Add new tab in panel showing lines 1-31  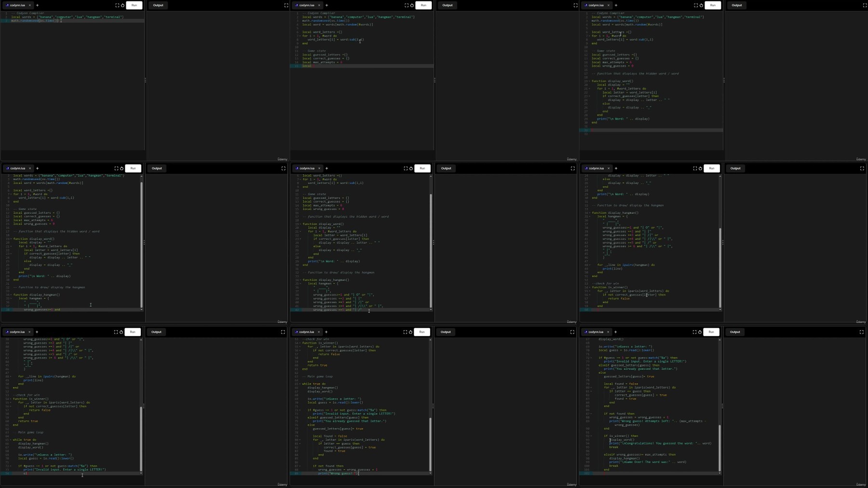click(x=616, y=5)
